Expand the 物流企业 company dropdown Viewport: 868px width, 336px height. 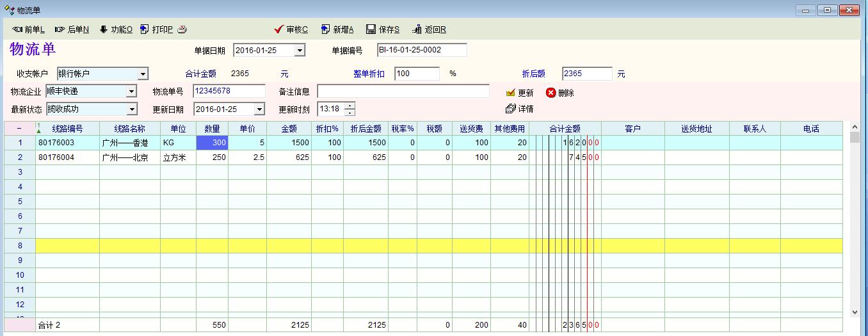[131, 92]
